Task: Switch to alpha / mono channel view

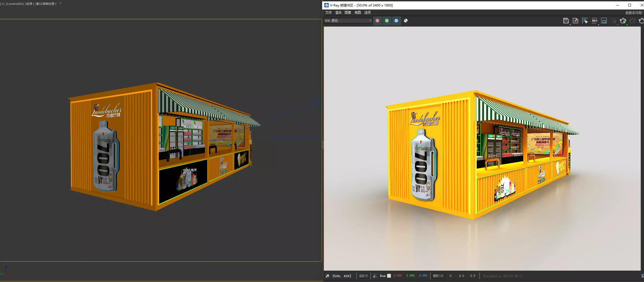Action: tap(406, 21)
